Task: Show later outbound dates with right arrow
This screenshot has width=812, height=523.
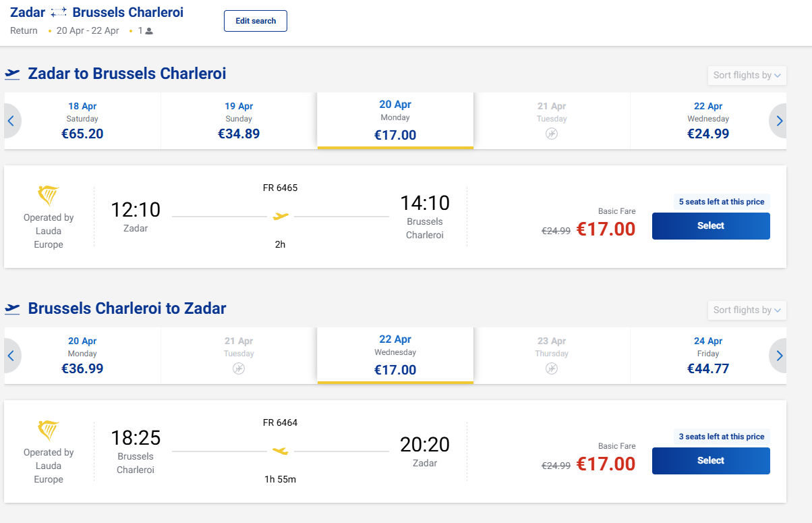Action: pos(780,121)
